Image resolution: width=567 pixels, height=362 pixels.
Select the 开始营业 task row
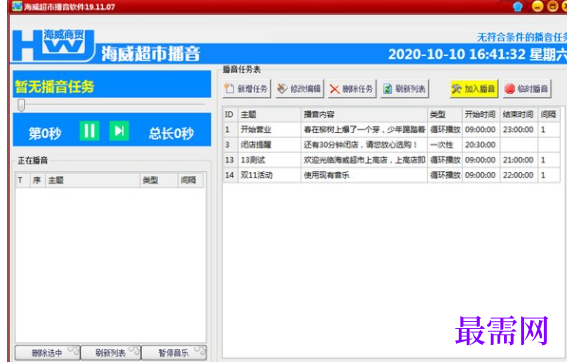[391, 129]
